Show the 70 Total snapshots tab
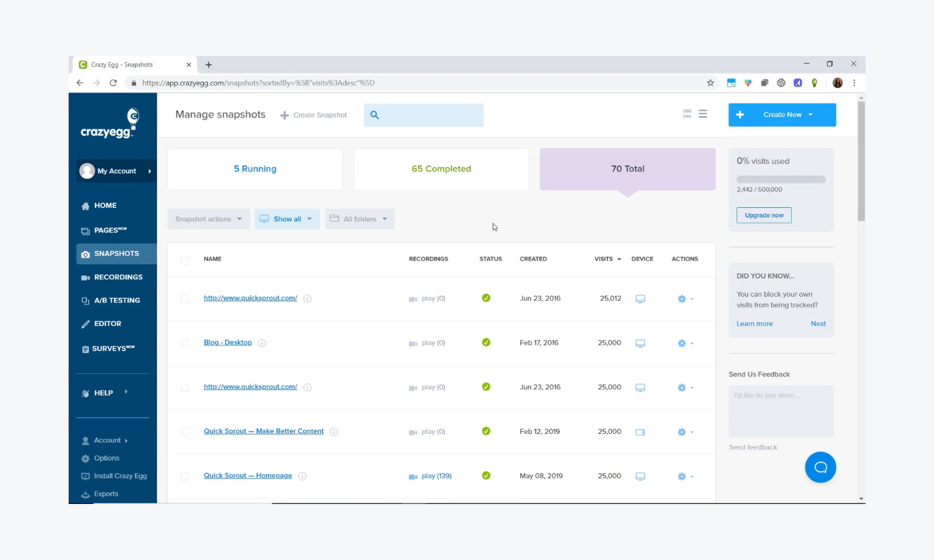The height and width of the screenshot is (560, 934). click(628, 169)
